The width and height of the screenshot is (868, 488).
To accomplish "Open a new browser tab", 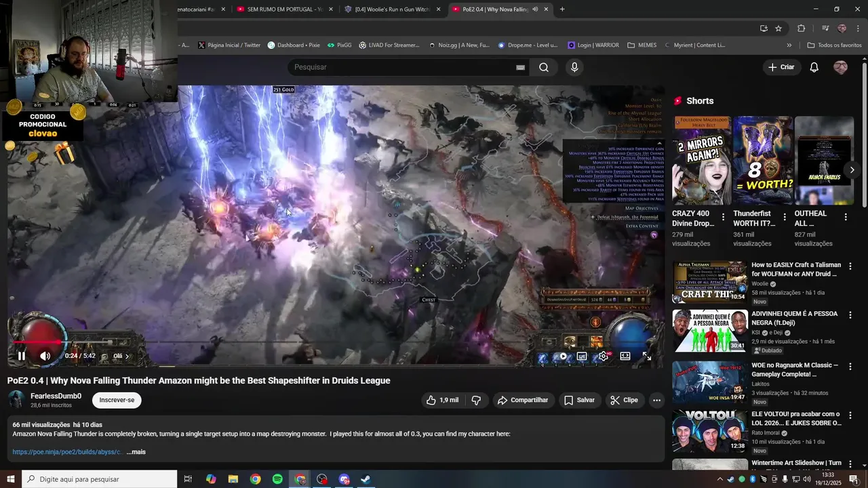I will [x=562, y=9].
